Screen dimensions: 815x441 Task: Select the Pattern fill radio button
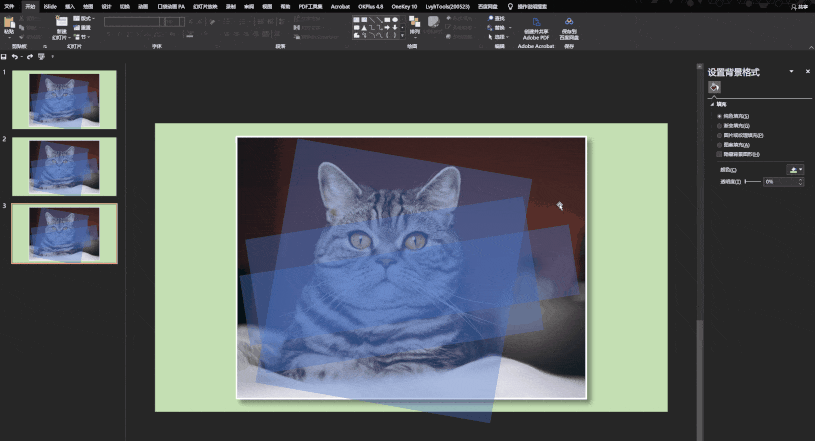(x=719, y=145)
